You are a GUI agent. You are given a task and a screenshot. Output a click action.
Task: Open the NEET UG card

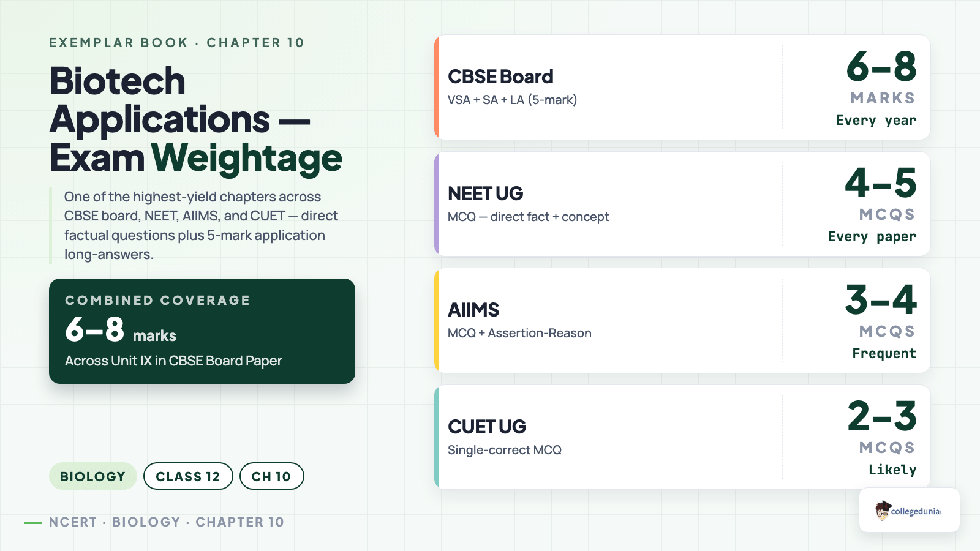[682, 204]
